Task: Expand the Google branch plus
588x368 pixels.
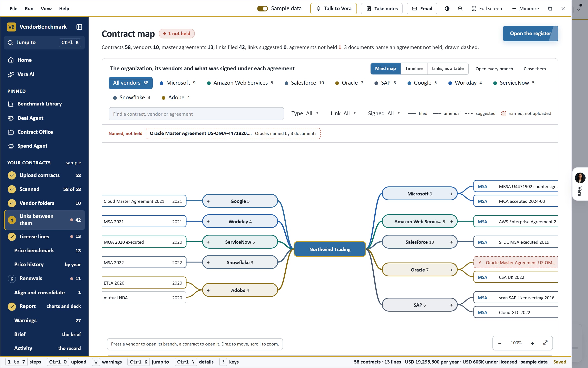Action: point(208,201)
